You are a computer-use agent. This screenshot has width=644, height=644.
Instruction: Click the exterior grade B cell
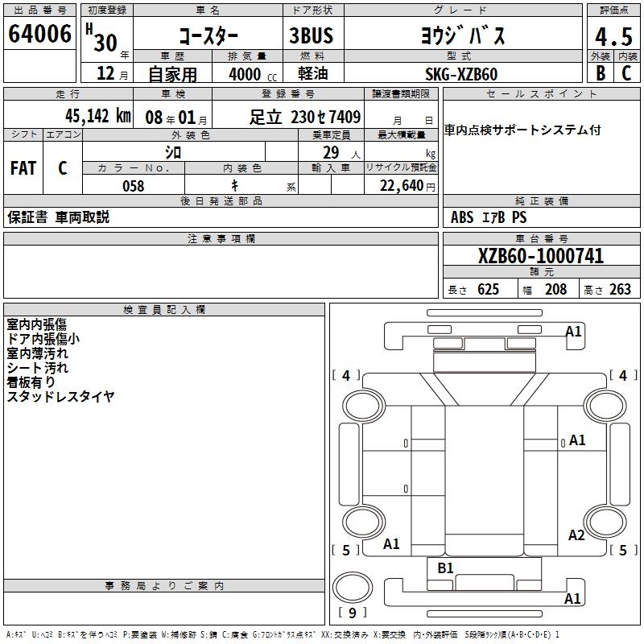[x=600, y=73]
